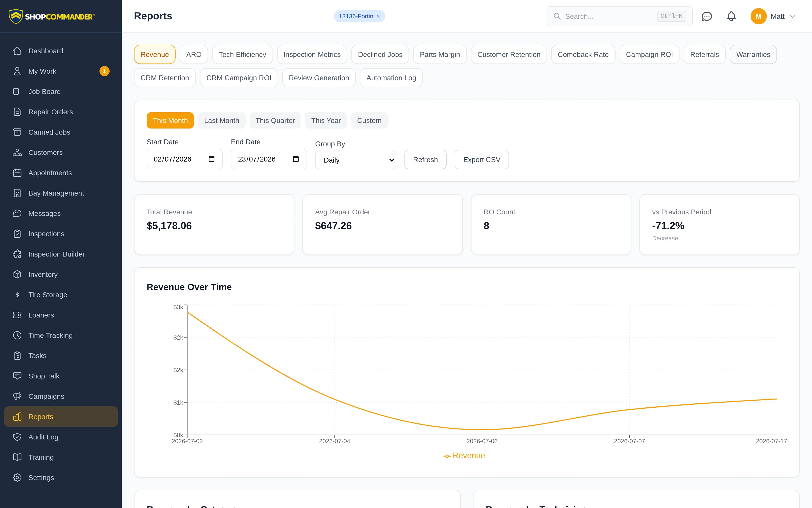Remove the 13136-Fortin filter chip
This screenshot has height=508, width=812.
(x=378, y=16)
